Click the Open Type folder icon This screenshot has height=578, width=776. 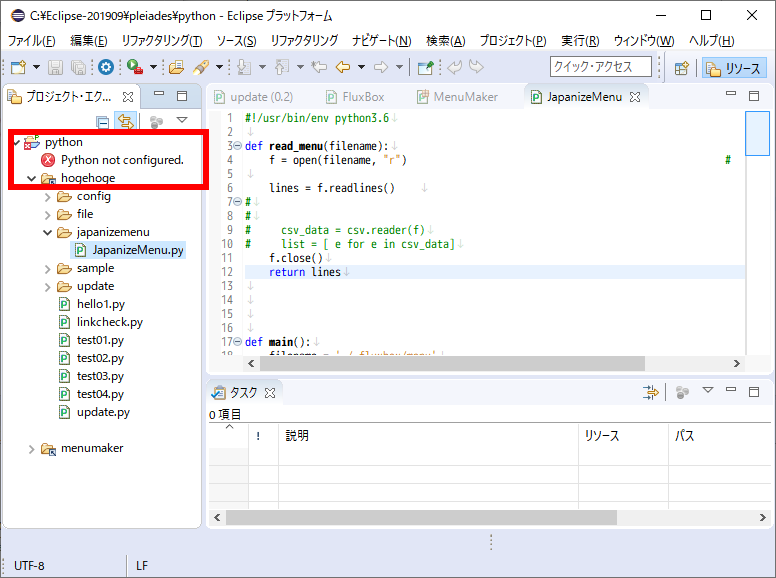click(x=176, y=67)
